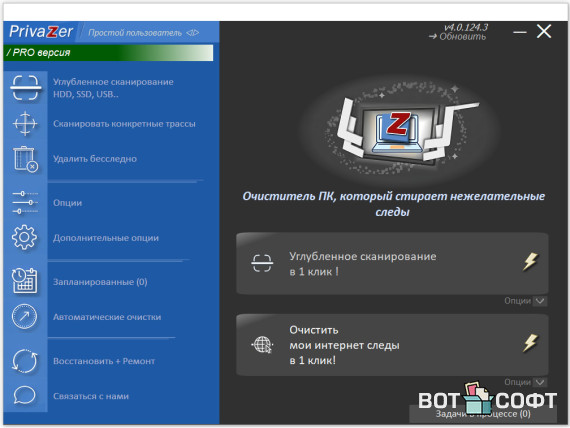Start Очистить мои интернет следы в 1 клик

tap(392, 345)
